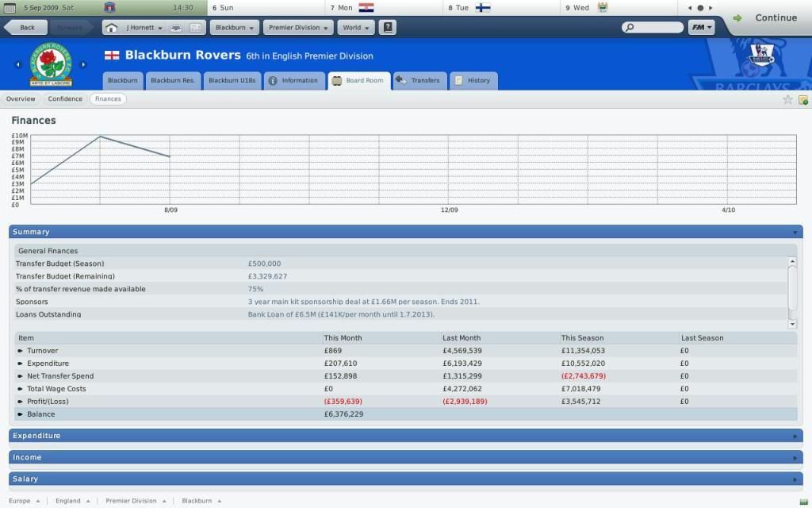The width and height of the screenshot is (812, 508).
Task: Open the J Hornett manager dropdown
Action: tap(144, 28)
